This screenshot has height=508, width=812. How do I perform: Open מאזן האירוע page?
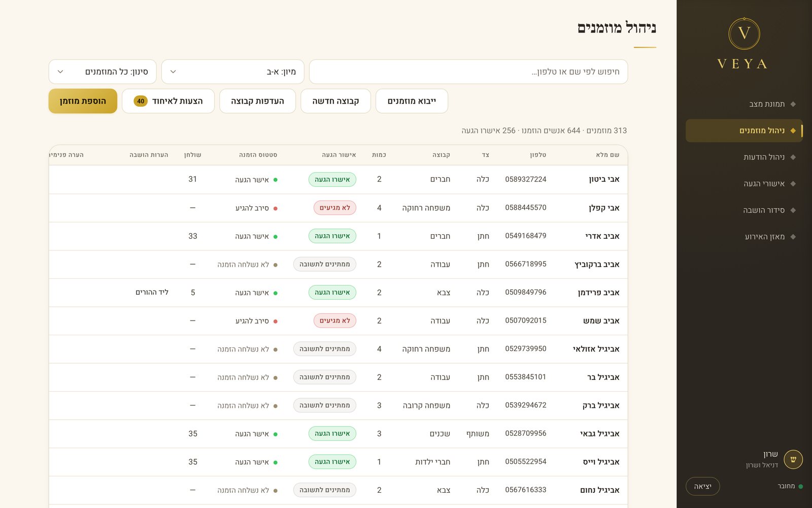[x=744, y=236]
